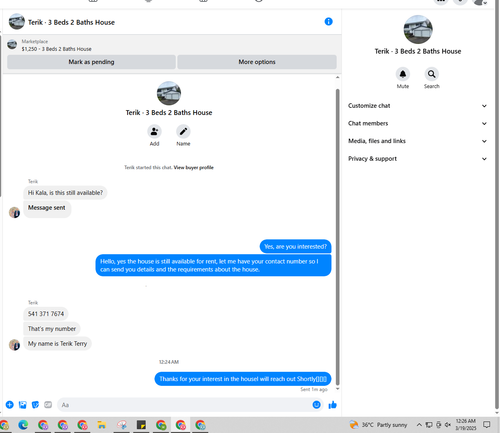The height and width of the screenshot is (433, 500).
Task: Click the '$1,250 · 3 Beds 2 Baths House' listing text
Action: [56, 49]
